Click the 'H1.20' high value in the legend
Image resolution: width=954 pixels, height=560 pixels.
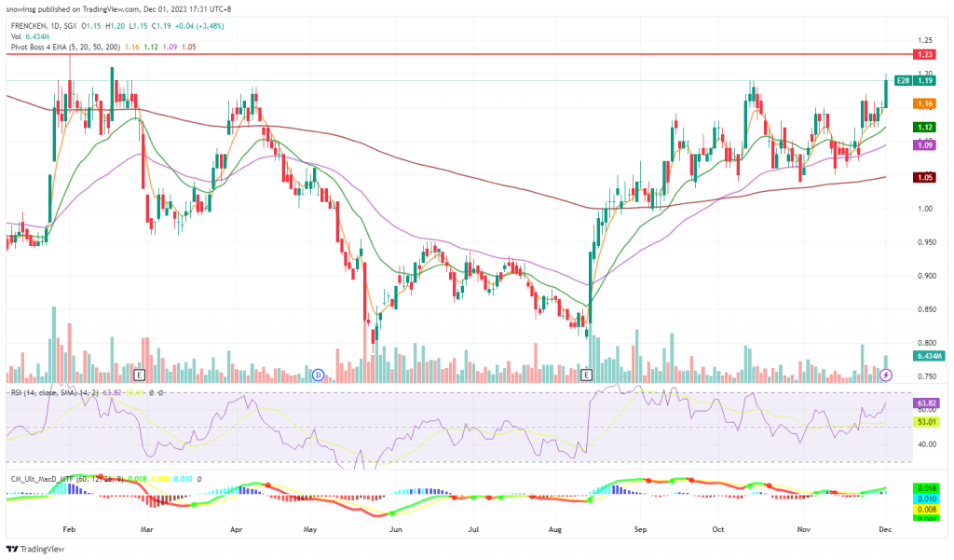115,26
